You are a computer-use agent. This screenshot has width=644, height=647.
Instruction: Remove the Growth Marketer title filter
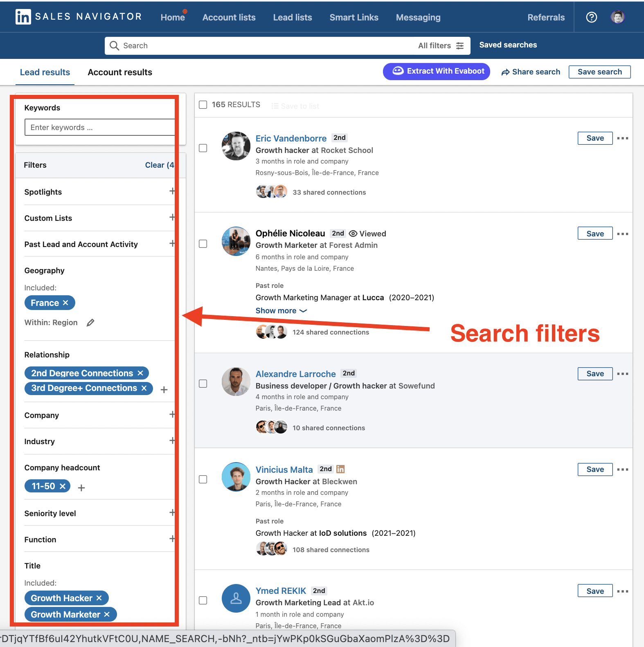click(107, 614)
